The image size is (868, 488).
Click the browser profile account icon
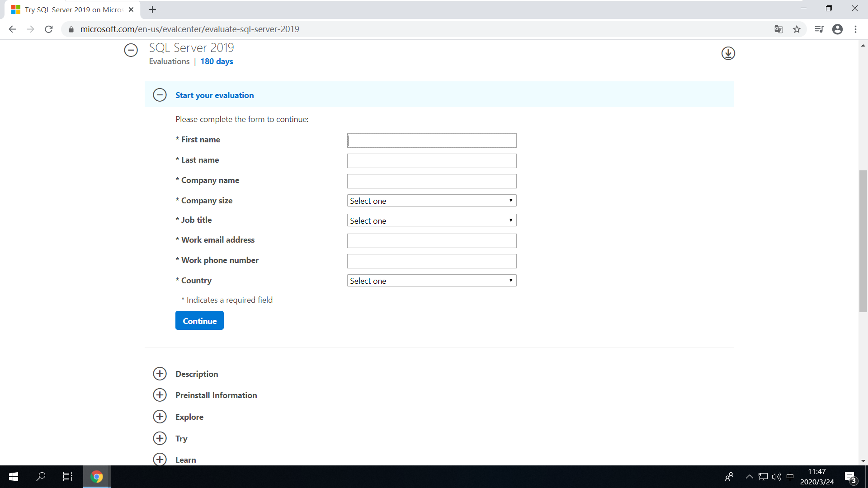(838, 29)
